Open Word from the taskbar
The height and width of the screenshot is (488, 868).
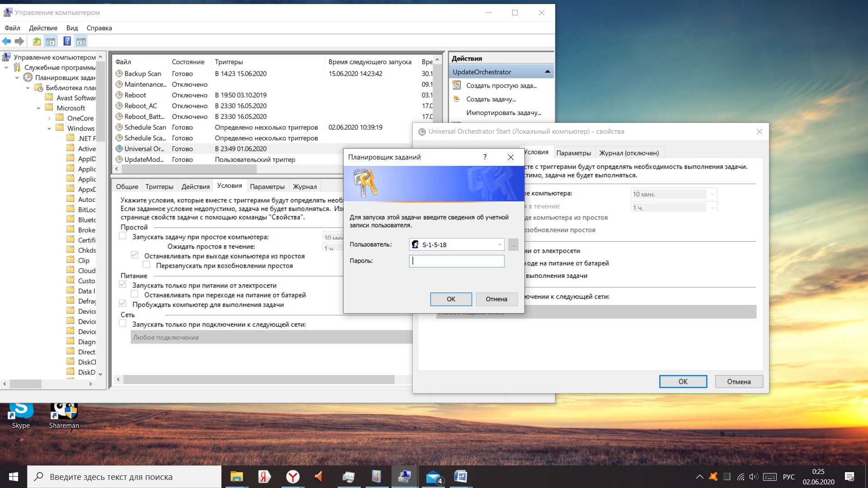tap(461, 477)
